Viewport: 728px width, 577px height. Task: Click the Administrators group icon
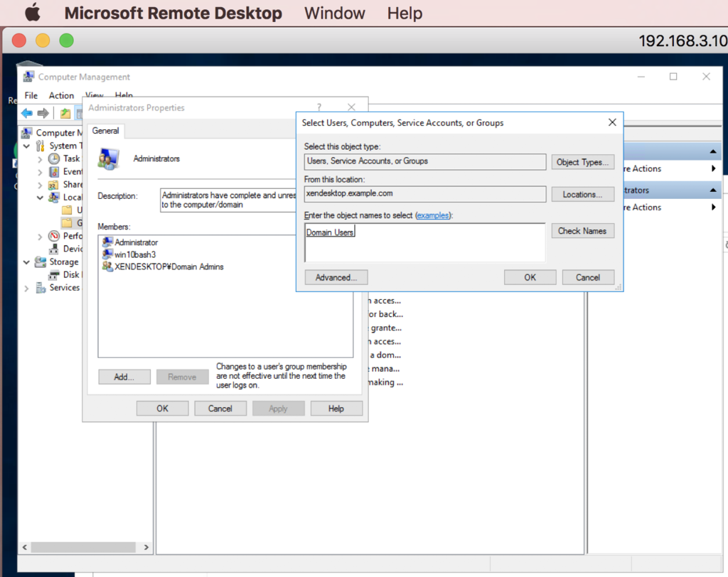click(x=109, y=158)
